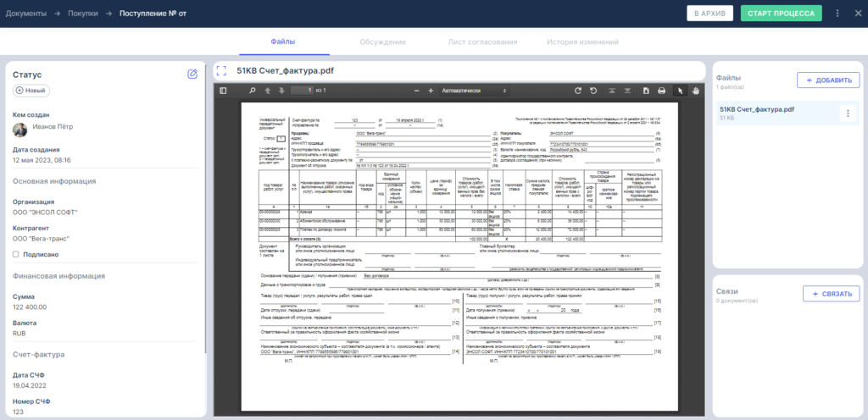
Task: Click the creator name 'Иванов Пётр'
Action: tap(53, 126)
